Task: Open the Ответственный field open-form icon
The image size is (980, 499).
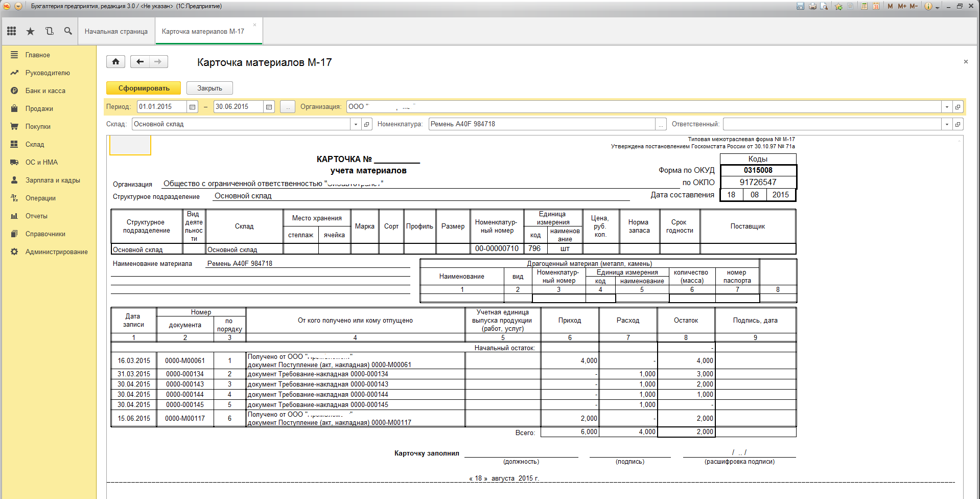Action: click(958, 124)
